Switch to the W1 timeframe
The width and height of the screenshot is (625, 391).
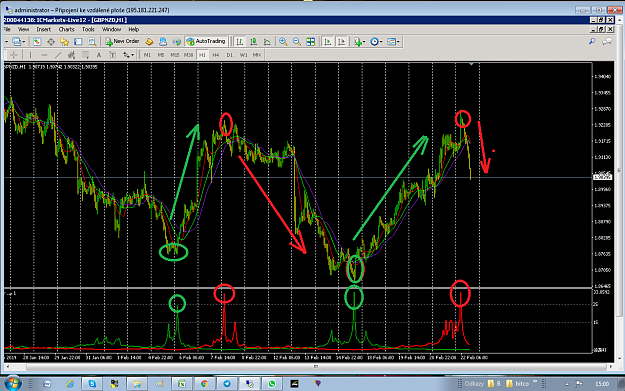pyautogui.click(x=243, y=55)
